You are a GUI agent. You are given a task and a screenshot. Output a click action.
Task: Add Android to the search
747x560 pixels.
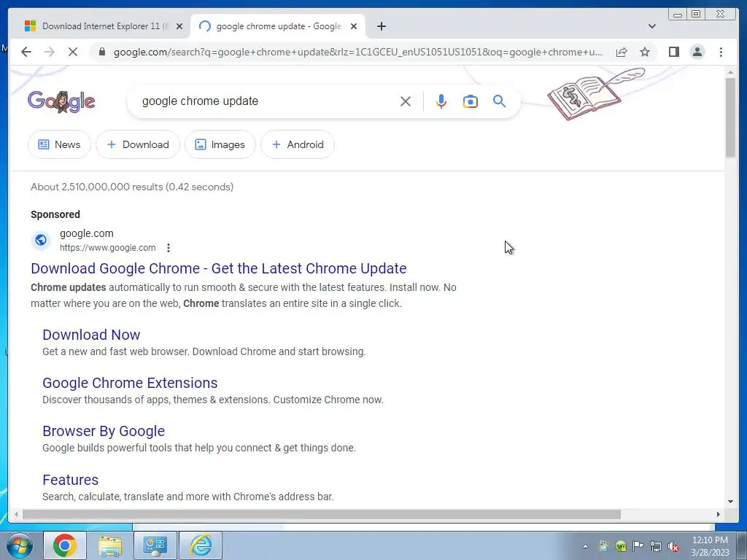[x=298, y=144]
